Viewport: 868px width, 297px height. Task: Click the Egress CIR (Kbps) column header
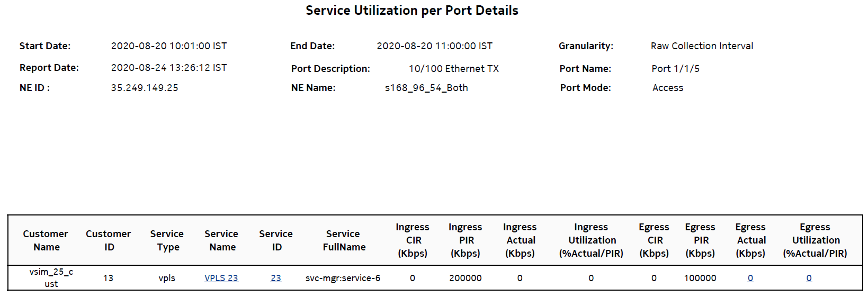(654, 240)
